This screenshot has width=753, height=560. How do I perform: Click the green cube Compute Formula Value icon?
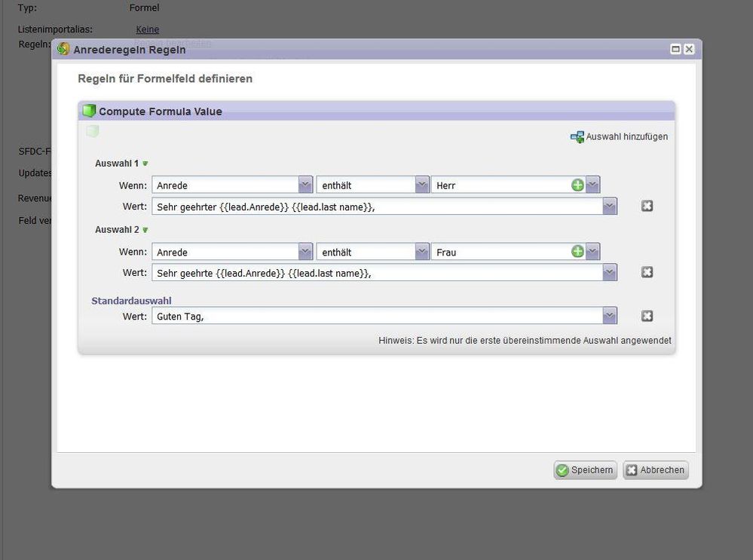(89, 112)
